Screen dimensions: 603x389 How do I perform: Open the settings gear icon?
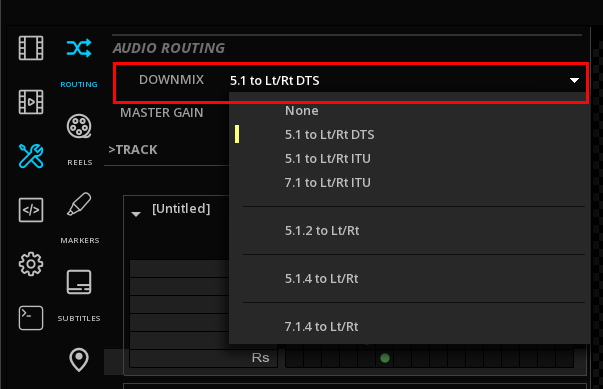(x=31, y=264)
